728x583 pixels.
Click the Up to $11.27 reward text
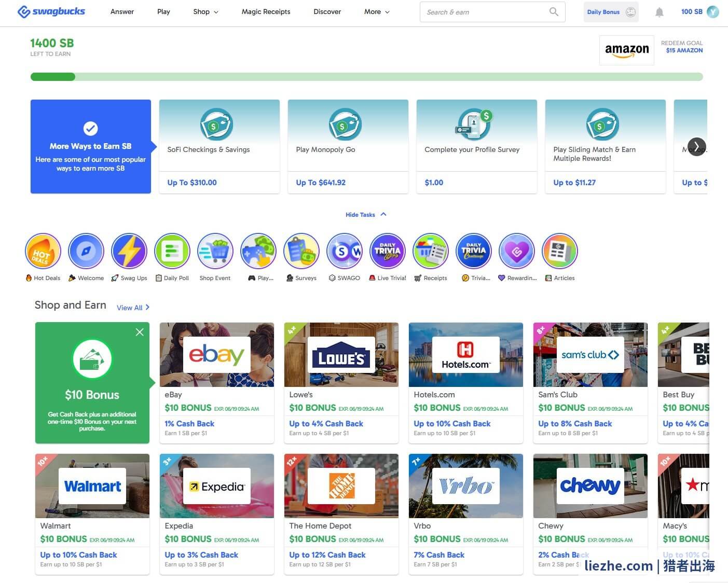574,183
